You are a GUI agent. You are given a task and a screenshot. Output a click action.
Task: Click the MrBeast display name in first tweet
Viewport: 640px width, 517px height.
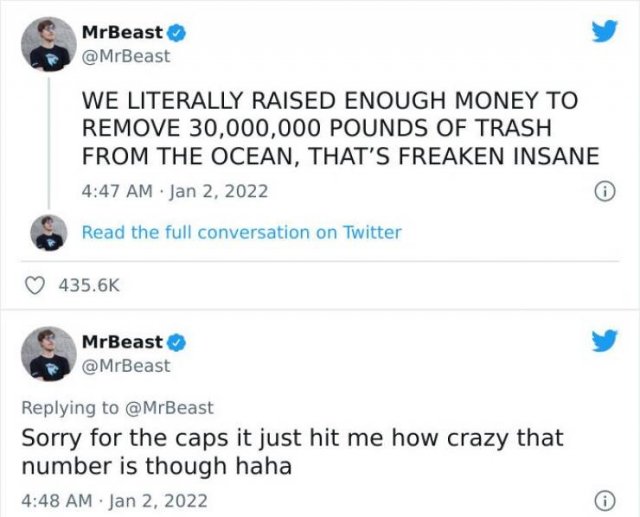point(122,33)
